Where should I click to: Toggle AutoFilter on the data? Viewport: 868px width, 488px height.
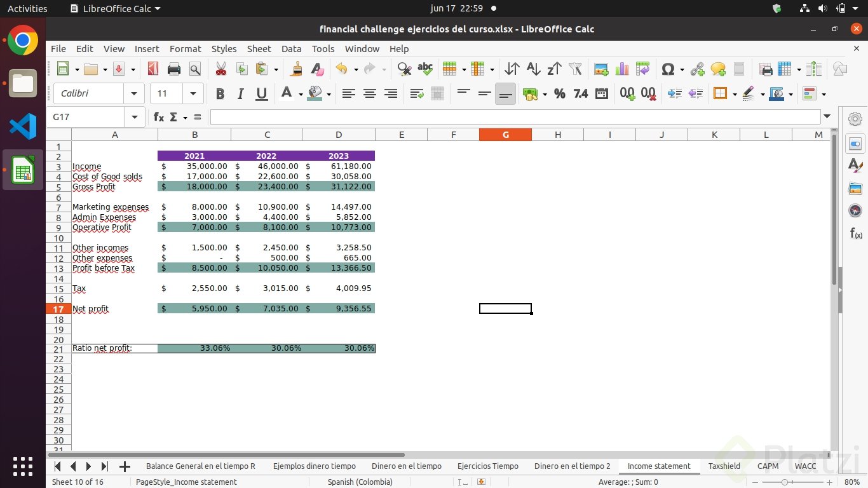tap(575, 69)
